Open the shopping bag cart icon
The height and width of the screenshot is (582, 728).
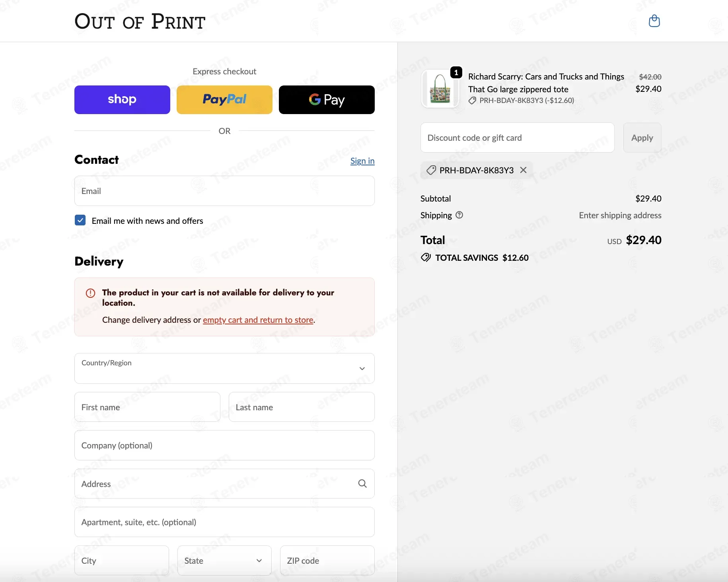pos(654,21)
